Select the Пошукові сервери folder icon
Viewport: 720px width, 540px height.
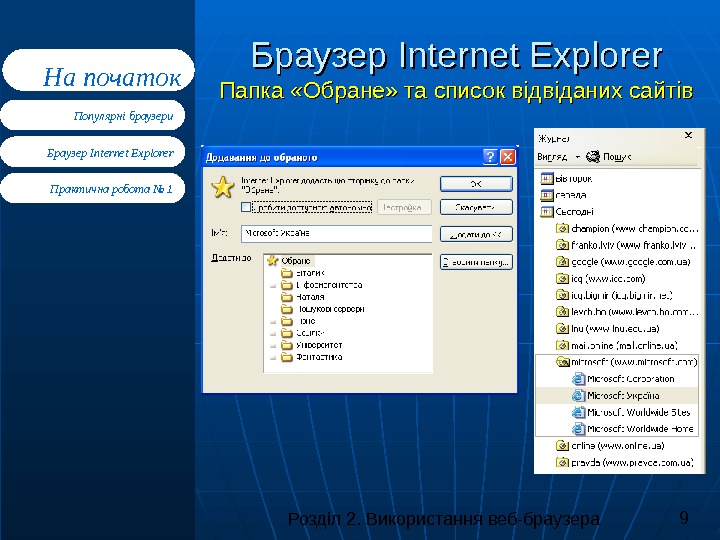click(287, 309)
